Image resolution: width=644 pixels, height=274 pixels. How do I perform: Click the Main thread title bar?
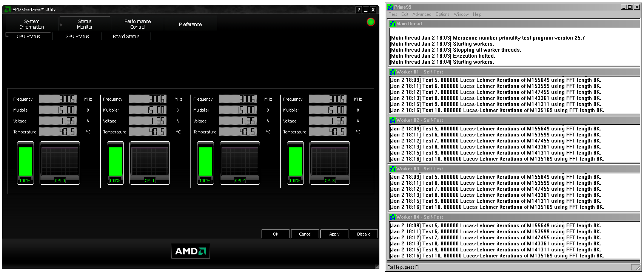point(514,24)
